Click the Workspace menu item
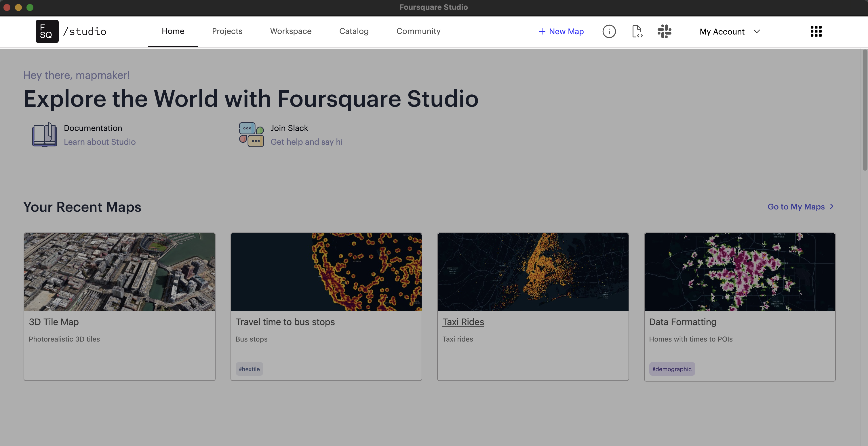 point(291,31)
